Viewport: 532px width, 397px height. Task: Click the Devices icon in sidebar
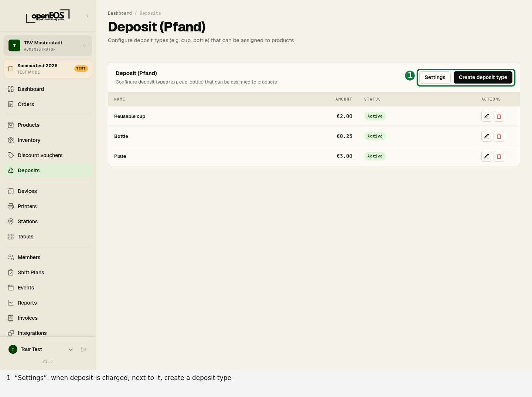(11, 191)
